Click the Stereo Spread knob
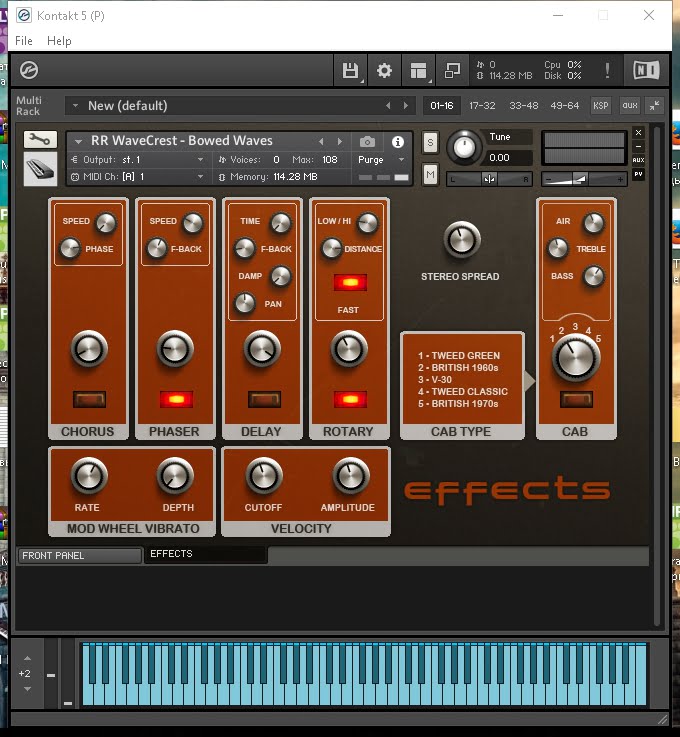This screenshot has height=737, width=680. 462,240
